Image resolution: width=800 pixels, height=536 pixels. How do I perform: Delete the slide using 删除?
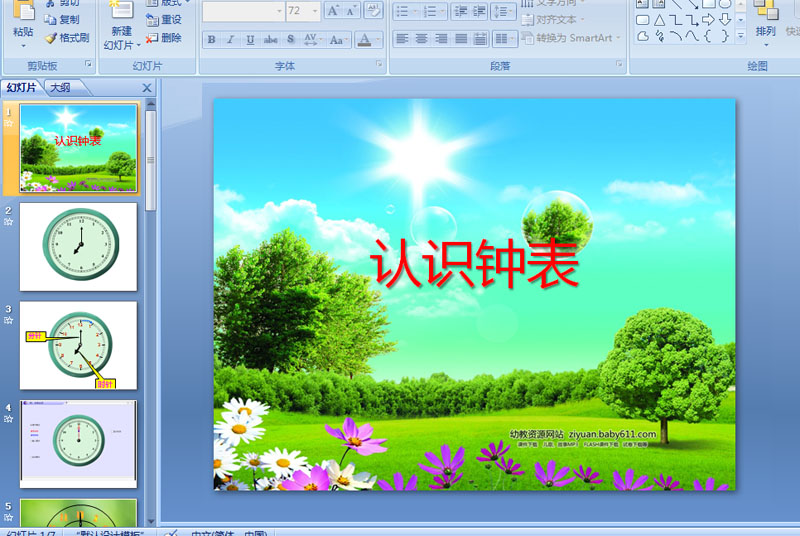click(x=164, y=38)
